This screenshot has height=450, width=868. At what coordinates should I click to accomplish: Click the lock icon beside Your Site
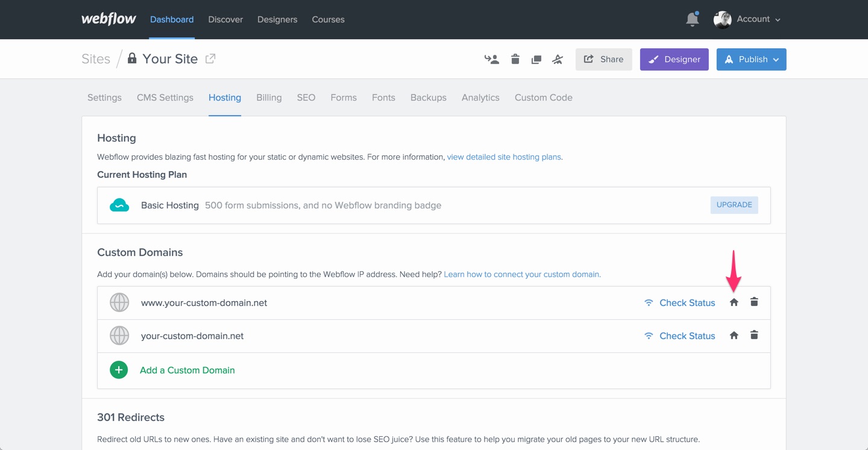132,58
